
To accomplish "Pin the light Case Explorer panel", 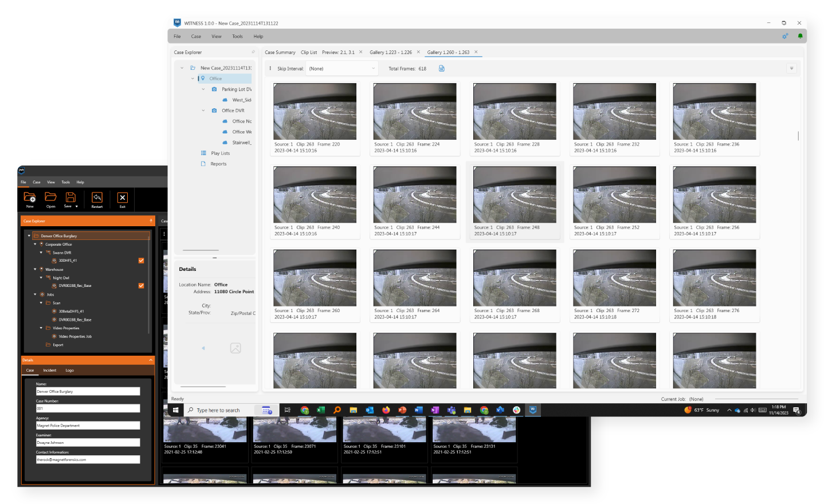I will pos(253,52).
